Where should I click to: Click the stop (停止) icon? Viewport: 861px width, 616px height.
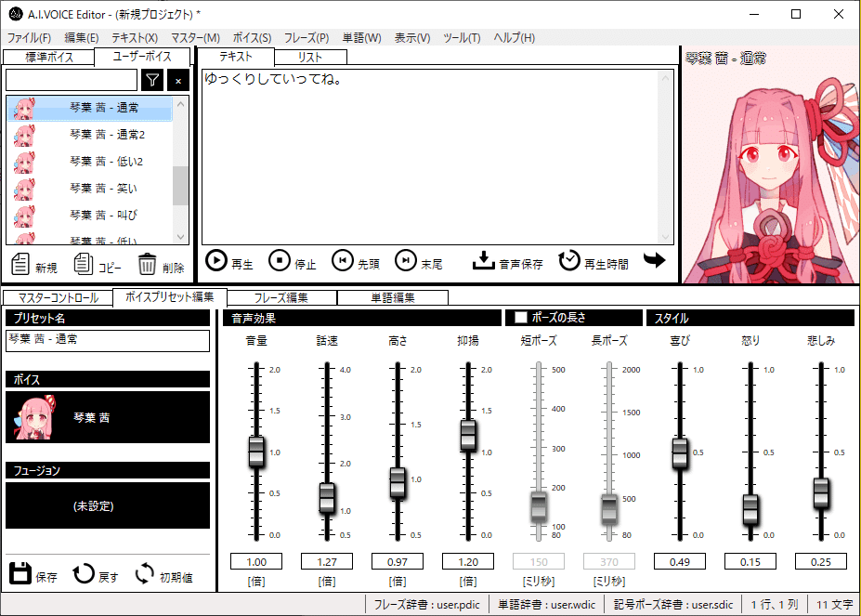tap(279, 260)
